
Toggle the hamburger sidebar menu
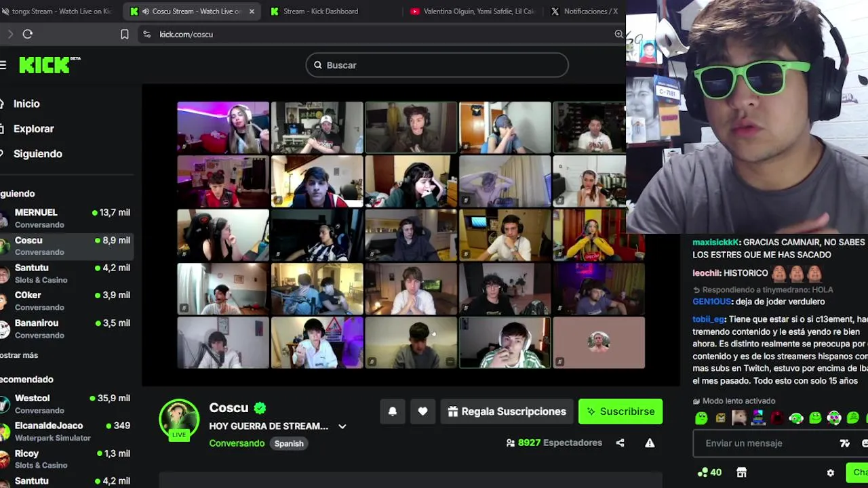[3, 65]
